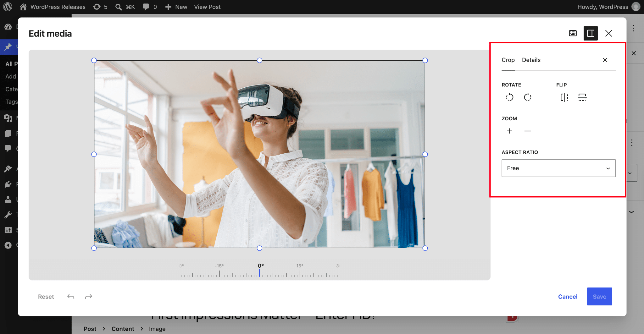Click the top-left crop corner handle
Image resolution: width=644 pixels, height=334 pixels.
(94, 60)
